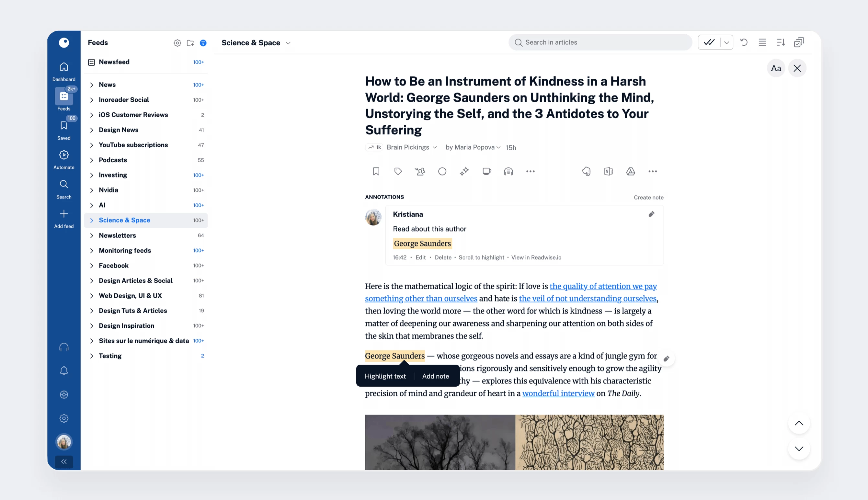Send article to Evernote
The image size is (868, 500).
[587, 171]
